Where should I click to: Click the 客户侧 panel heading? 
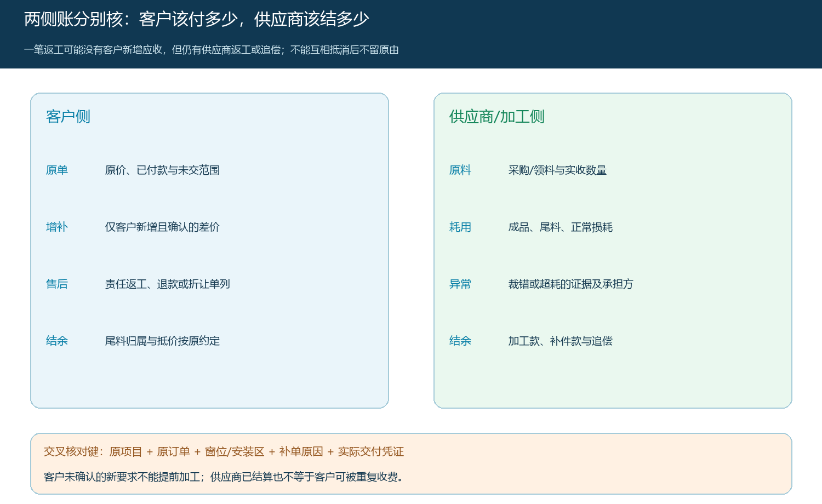(68, 117)
